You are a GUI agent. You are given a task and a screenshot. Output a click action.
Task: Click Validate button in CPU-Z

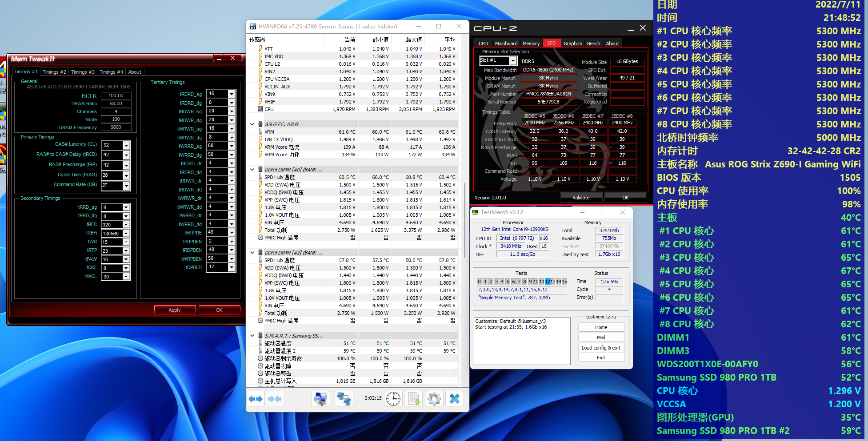[581, 198]
